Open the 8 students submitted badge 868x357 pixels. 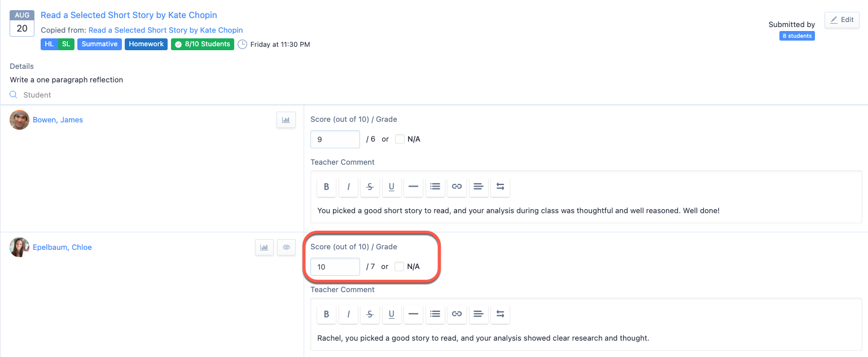click(797, 36)
